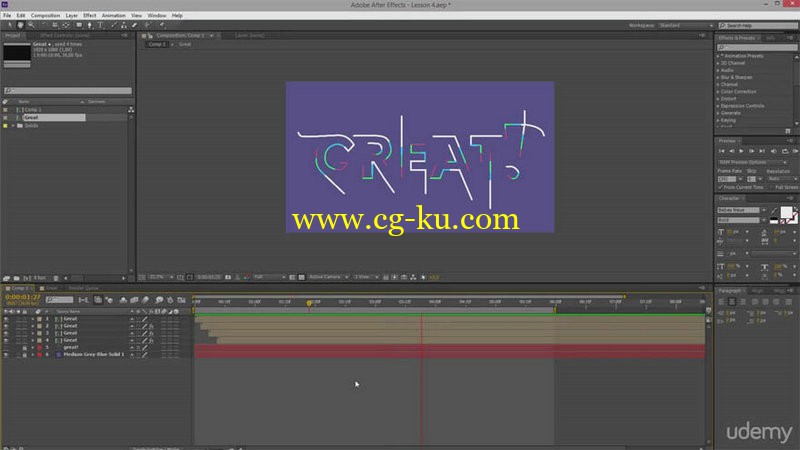800x450 pixels.
Task: Click Play in Preview panel
Action: (x=741, y=151)
